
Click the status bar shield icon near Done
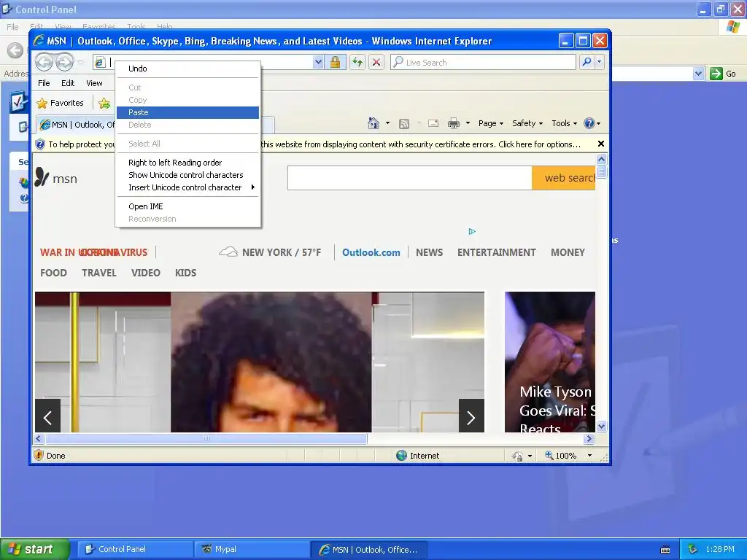coord(39,455)
